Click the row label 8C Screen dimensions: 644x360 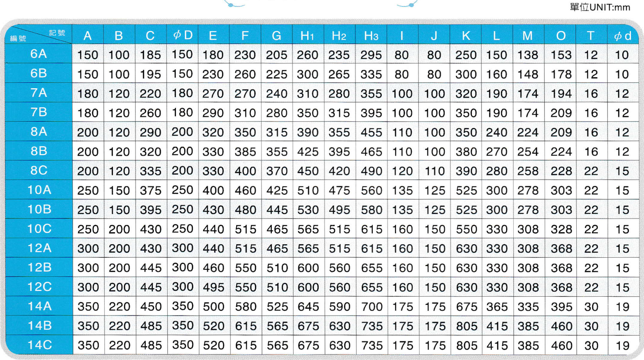click(39, 170)
